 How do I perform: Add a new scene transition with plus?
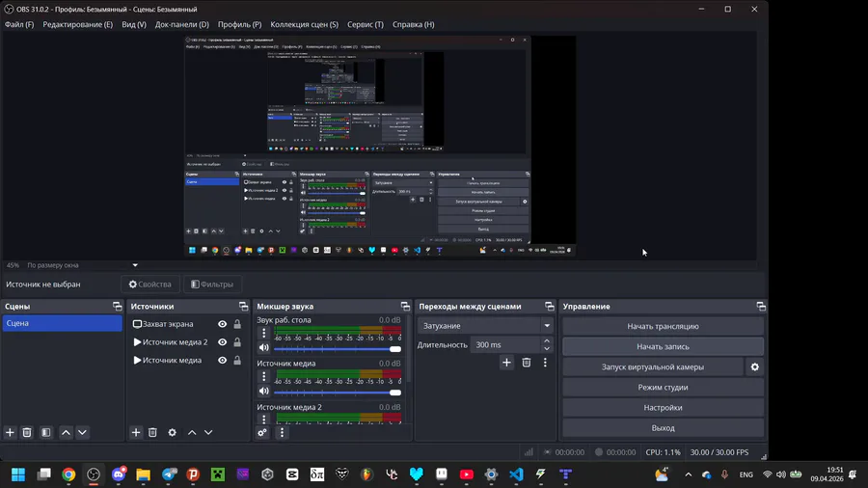(x=506, y=363)
